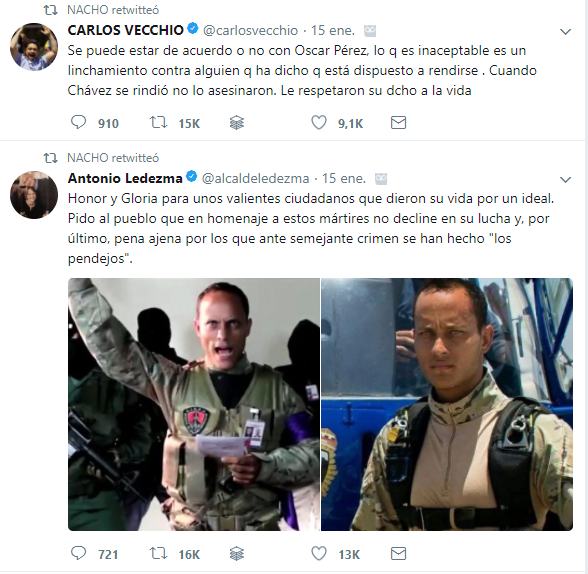Reply to Antonio Ledezma's tweet
588x574 pixels.
(x=78, y=553)
